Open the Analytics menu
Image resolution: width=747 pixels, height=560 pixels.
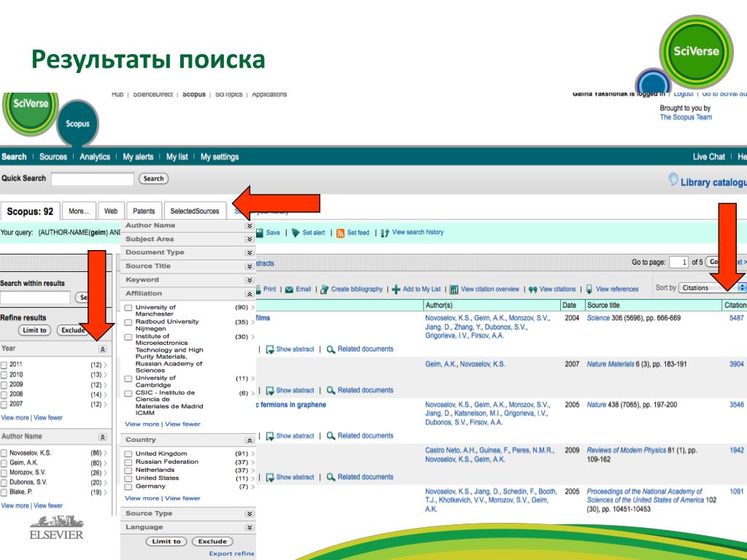coord(95,157)
